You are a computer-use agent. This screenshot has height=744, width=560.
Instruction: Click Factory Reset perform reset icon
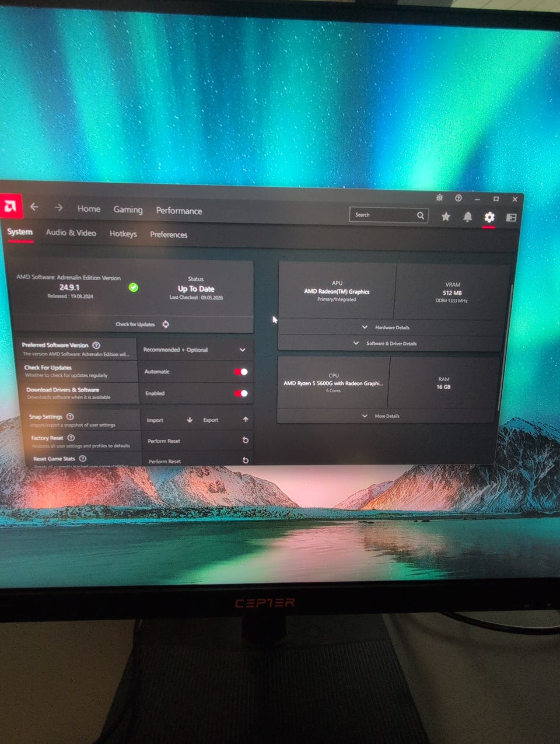click(x=246, y=441)
